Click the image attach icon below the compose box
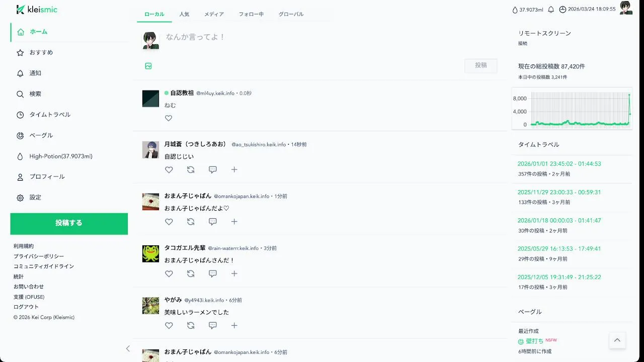The image size is (644, 362). [x=148, y=66]
